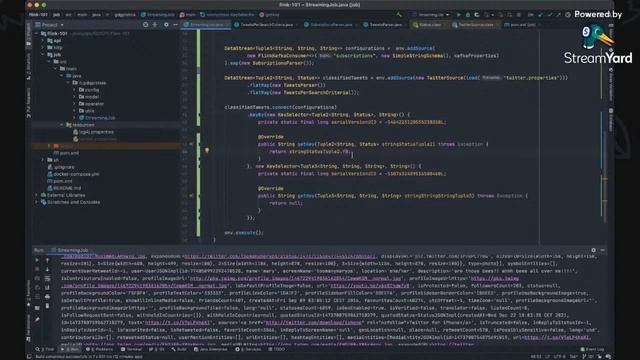Click Run with Coverage icon in top toolbar
Viewport: 640px width, 360px height.
pyautogui.click(x=477, y=15)
